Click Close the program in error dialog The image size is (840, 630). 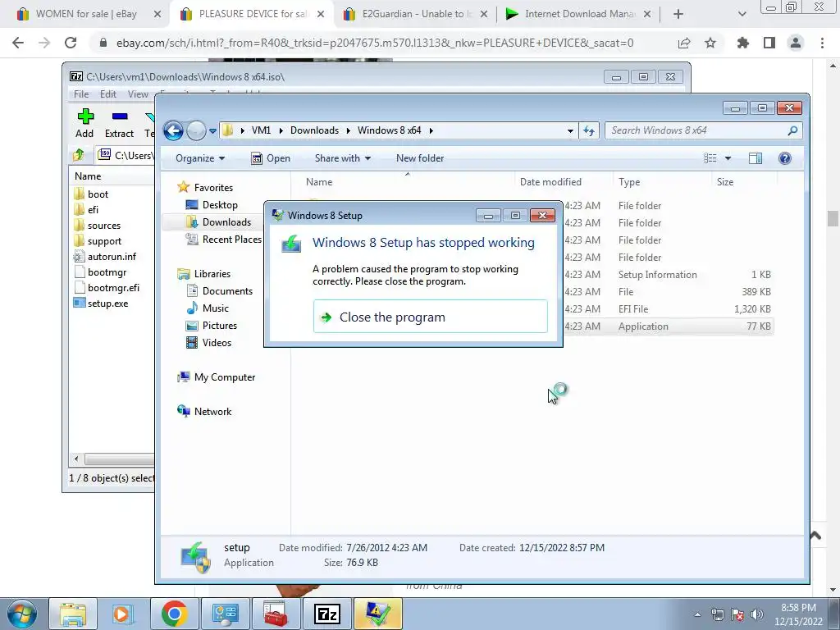pos(430,317)
